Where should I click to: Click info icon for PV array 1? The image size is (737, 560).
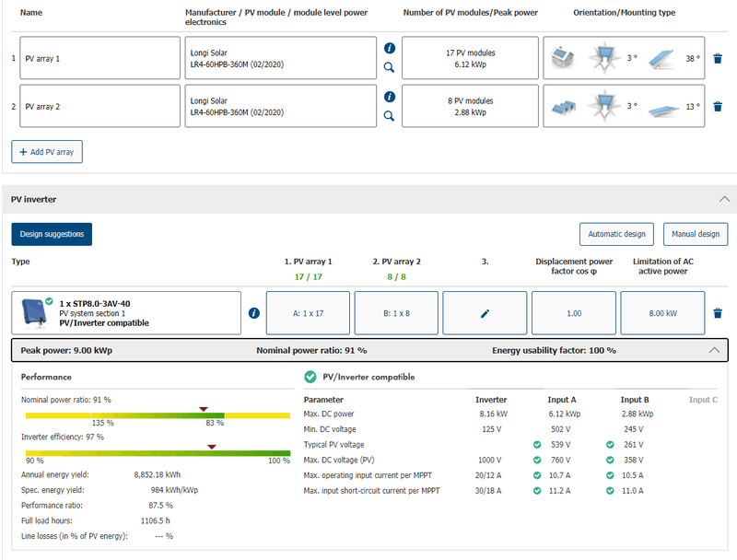pos(389,49)
